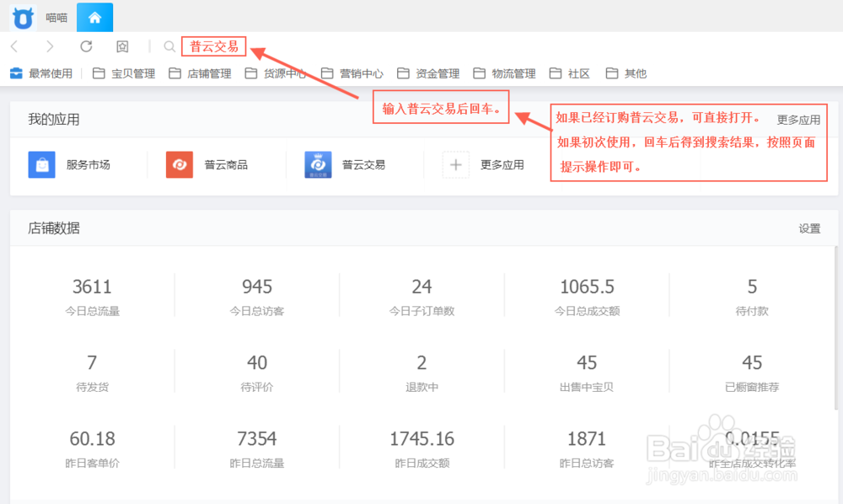
Task: Open the 最常使用 briefcase menu
Action: point(41,73)
